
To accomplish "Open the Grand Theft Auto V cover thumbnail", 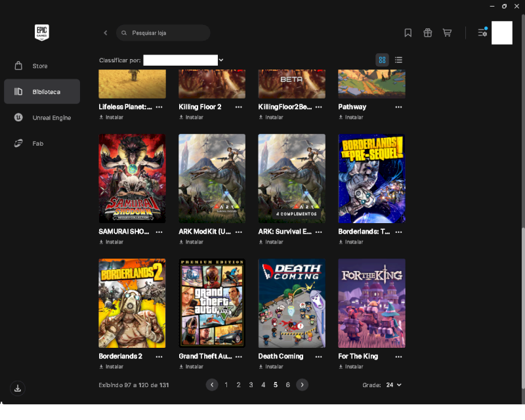I will (x=212, y=303).
